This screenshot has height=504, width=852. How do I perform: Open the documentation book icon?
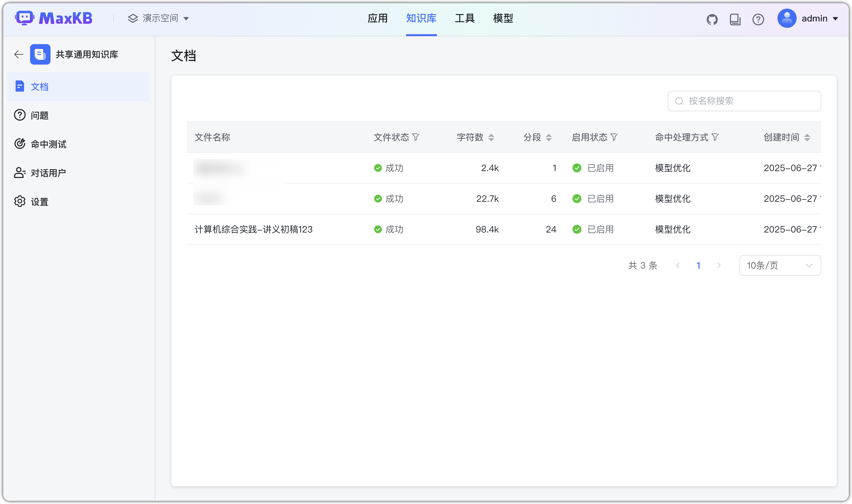tap(735, 20)
